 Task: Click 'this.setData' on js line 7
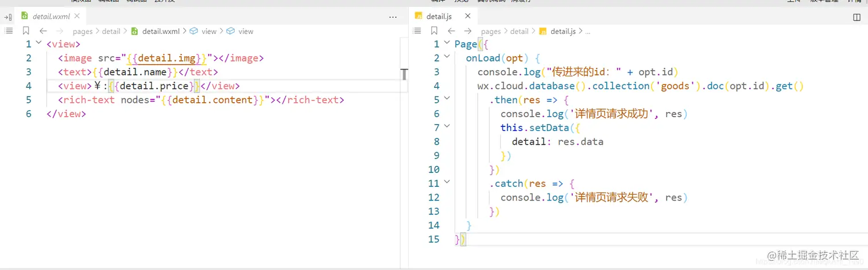[534, 128]
